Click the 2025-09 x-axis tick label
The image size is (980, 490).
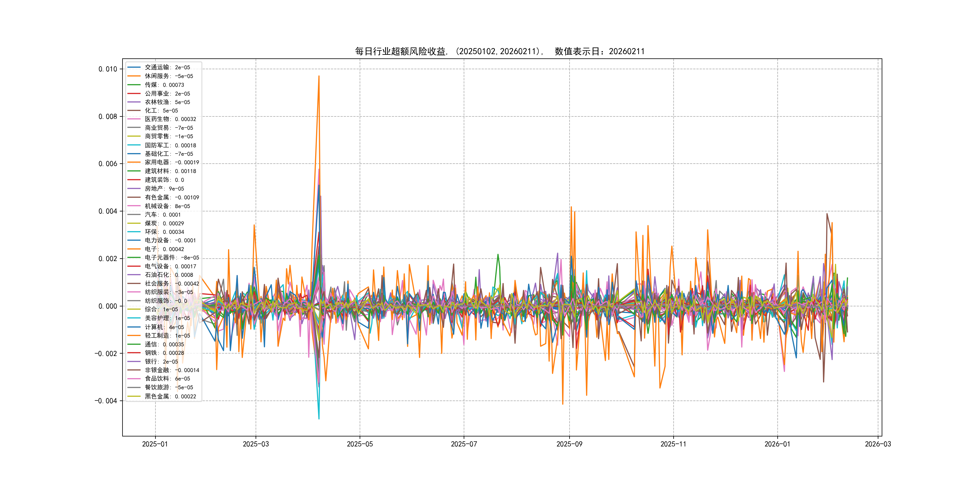point(569,444)
